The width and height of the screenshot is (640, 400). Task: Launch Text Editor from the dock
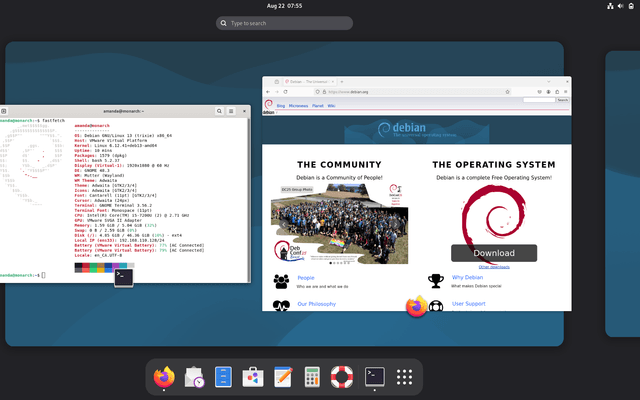click(283, 376)
